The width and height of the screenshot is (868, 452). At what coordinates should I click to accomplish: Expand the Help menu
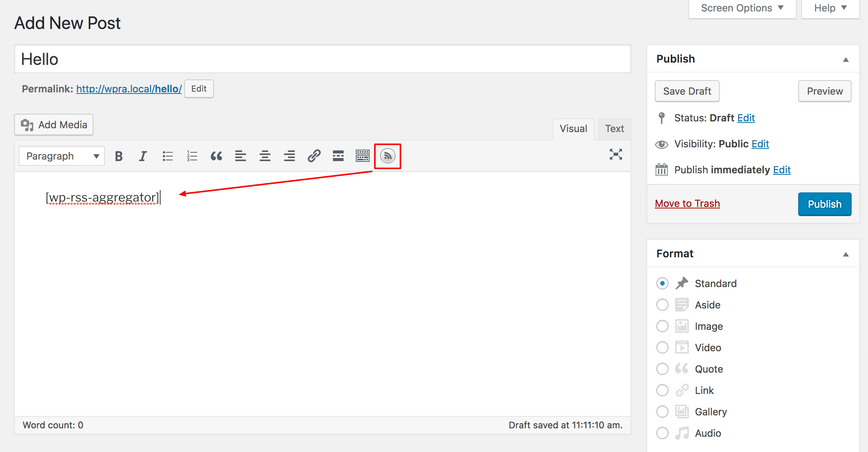829,8
